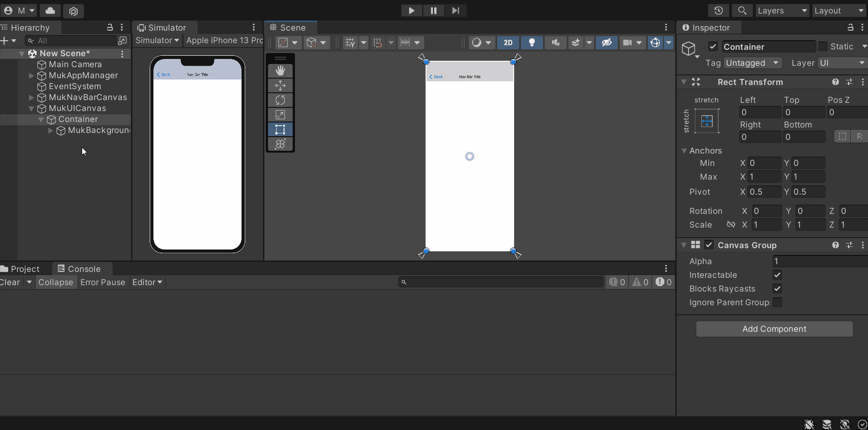Toggle Ignore Parent Groups checkbox
868x430 pixels.
[777, 303]
